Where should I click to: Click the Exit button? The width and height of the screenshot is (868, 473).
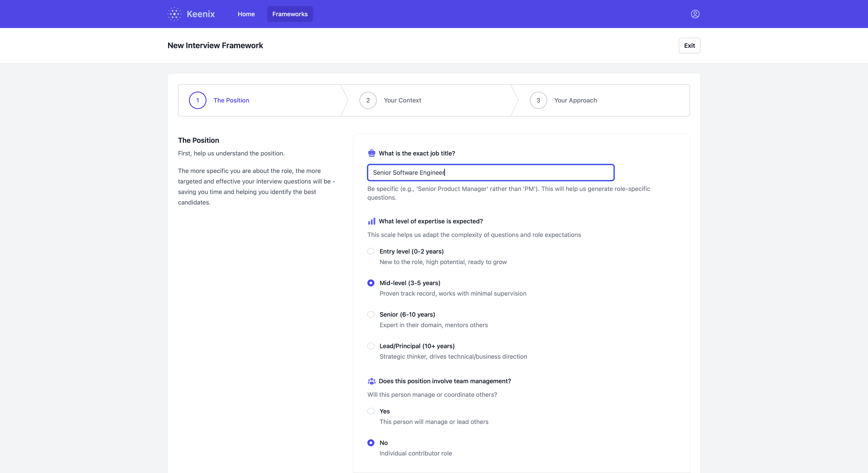pyautogui.click(x=689, y=46)
